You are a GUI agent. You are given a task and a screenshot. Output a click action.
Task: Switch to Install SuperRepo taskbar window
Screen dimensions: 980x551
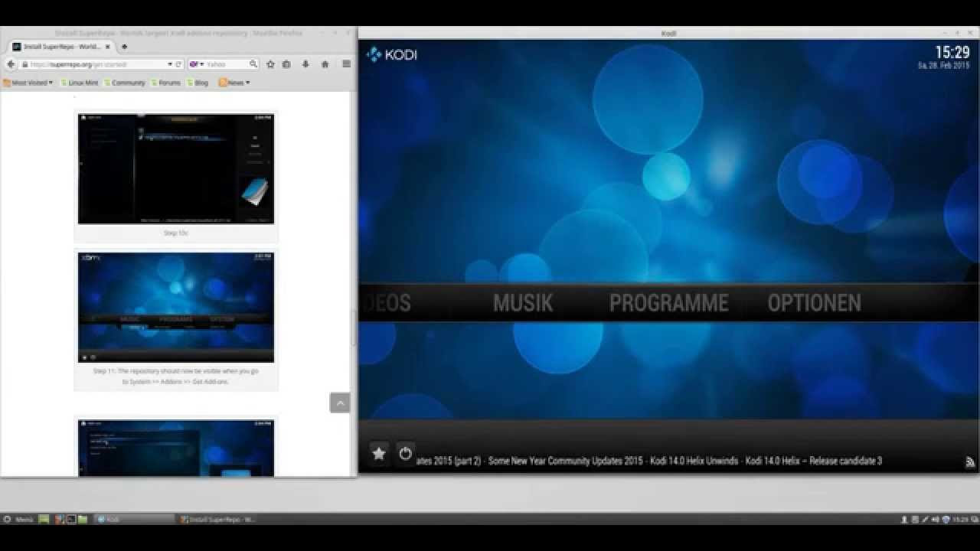(217, 519)
